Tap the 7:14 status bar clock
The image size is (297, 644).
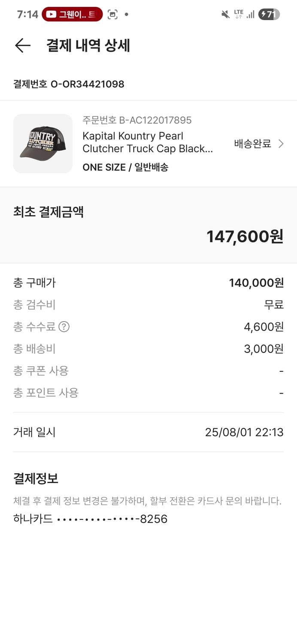pos(27,15)
